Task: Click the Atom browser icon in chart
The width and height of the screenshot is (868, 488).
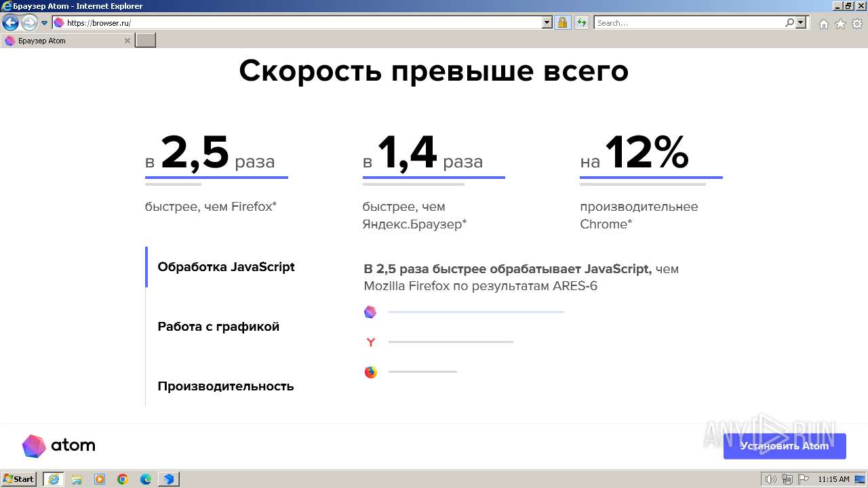Action: tap(370, 312)
